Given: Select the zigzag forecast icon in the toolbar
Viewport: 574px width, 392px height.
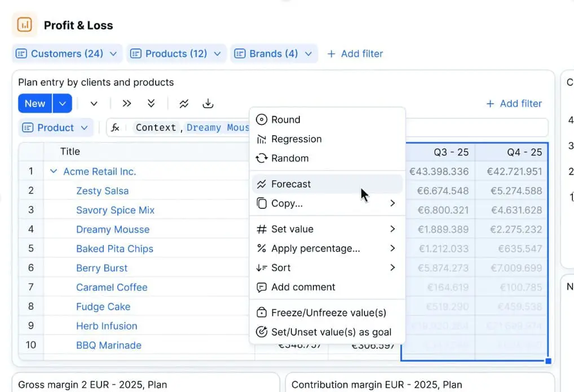Looking at the screenshot, I should (x=184, y=104).
